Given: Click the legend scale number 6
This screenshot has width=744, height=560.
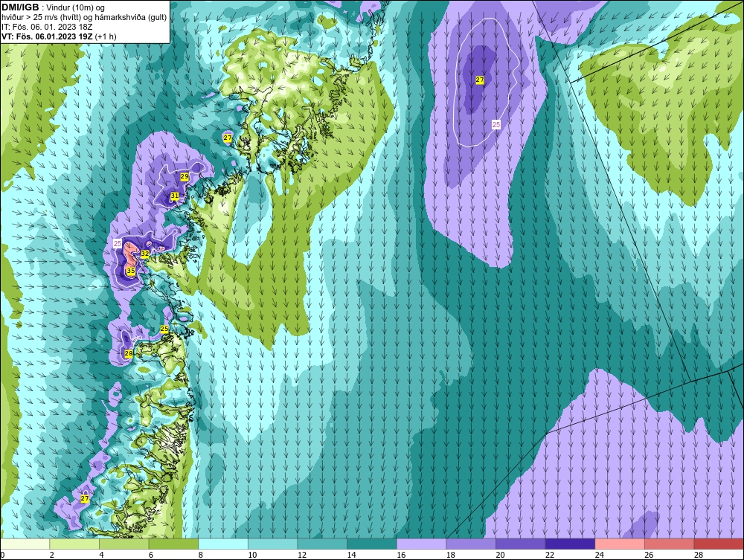Looking at the screenshot, I should (151, 555).
